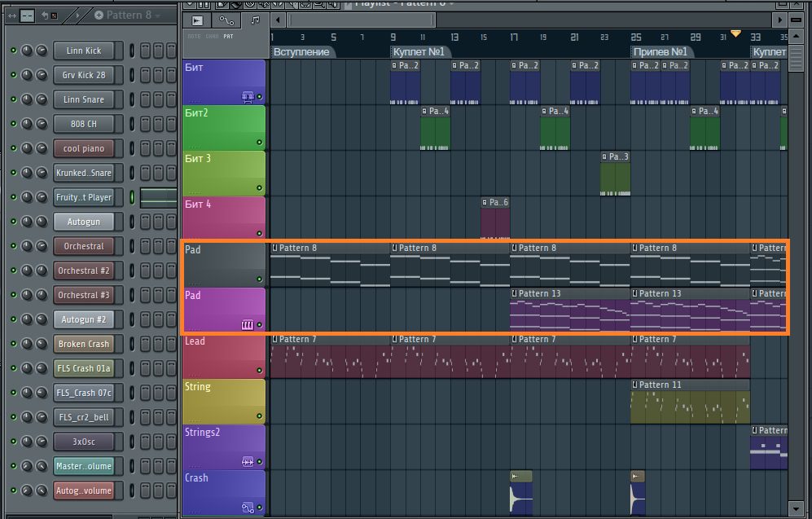
Task: Open the 3xOsc channel button
Action: tap(83, 442)
